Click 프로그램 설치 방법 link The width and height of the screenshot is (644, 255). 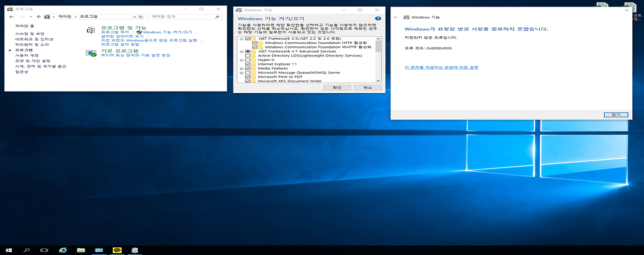120,44
